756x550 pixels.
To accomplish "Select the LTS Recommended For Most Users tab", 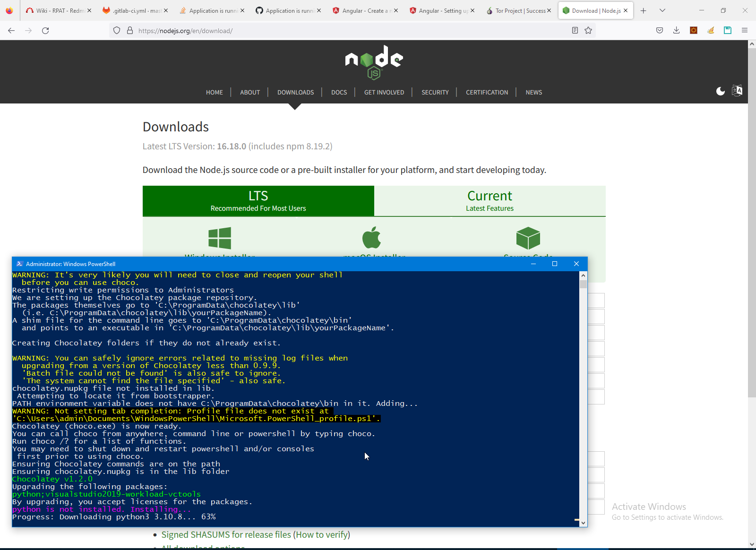I will [x=258, y=201].
